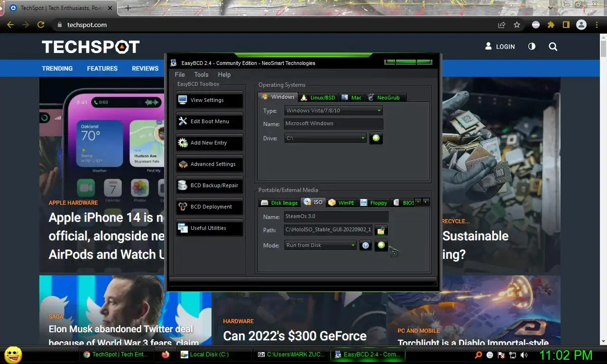Switch to the WinPE tab
This screenshot has height=364, width=607.
click(341, 203)
